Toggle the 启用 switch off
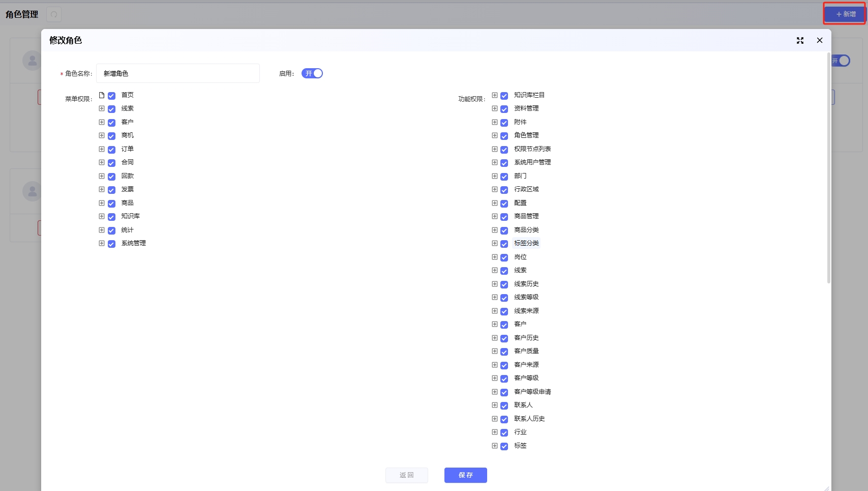This screenshot has width=868, height=491. point(312,74)
